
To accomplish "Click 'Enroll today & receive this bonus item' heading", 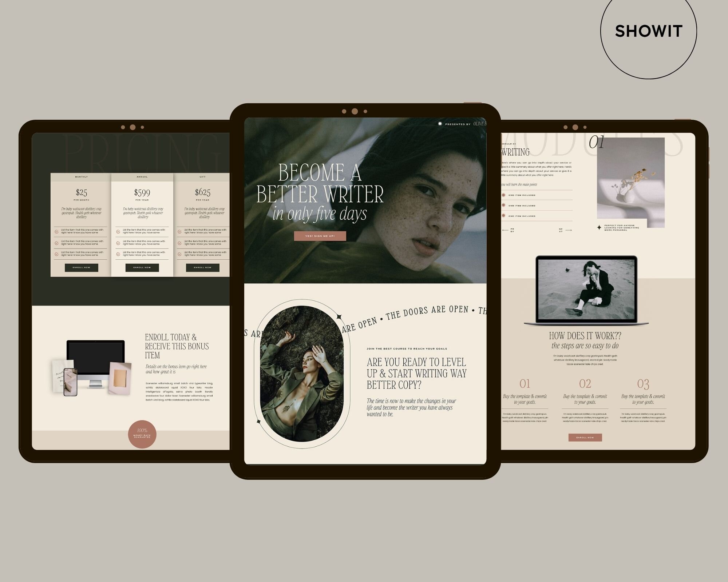I will pos(177,346).
